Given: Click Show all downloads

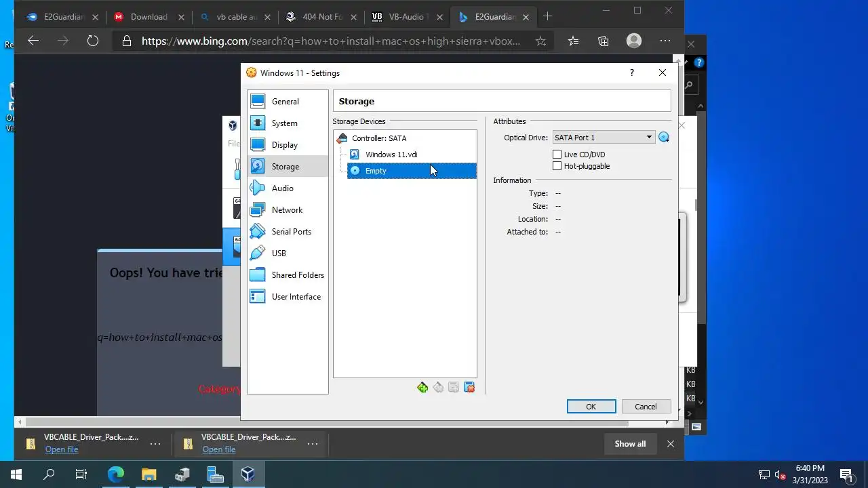Looking at the screenshot, I should 630,444.
